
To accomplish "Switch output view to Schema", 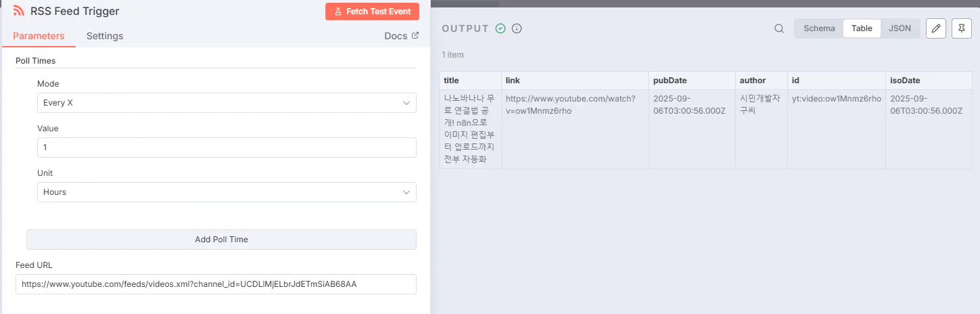I will coord(819,28).
